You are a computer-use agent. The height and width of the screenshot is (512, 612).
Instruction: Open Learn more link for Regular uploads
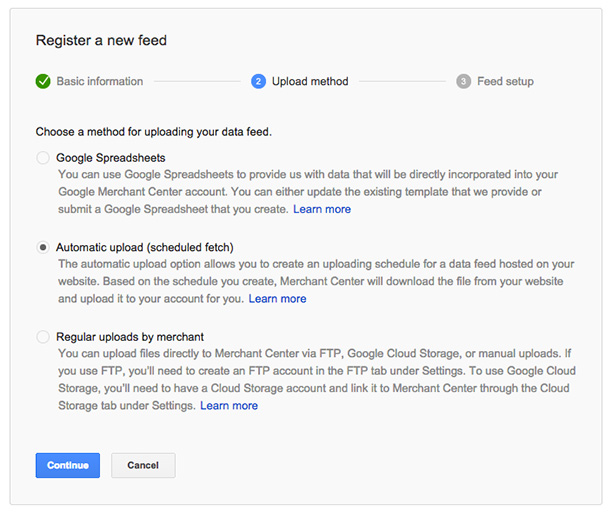[x=229, y=405]
